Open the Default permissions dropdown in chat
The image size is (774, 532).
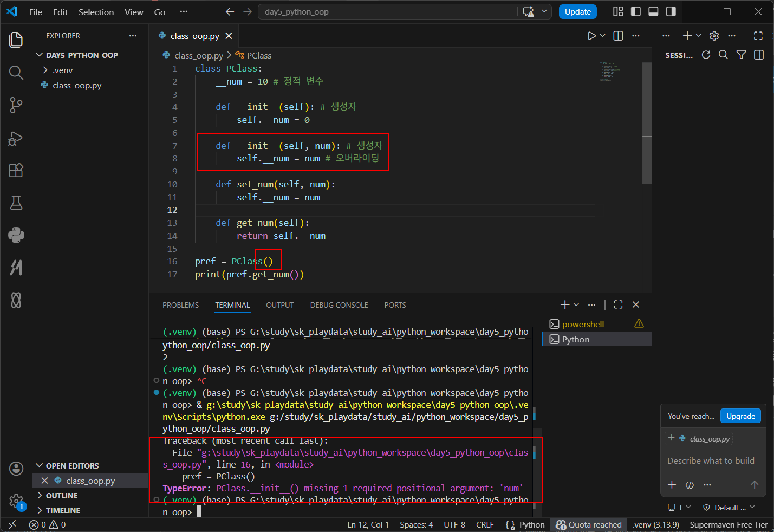[x=729, y=508]
